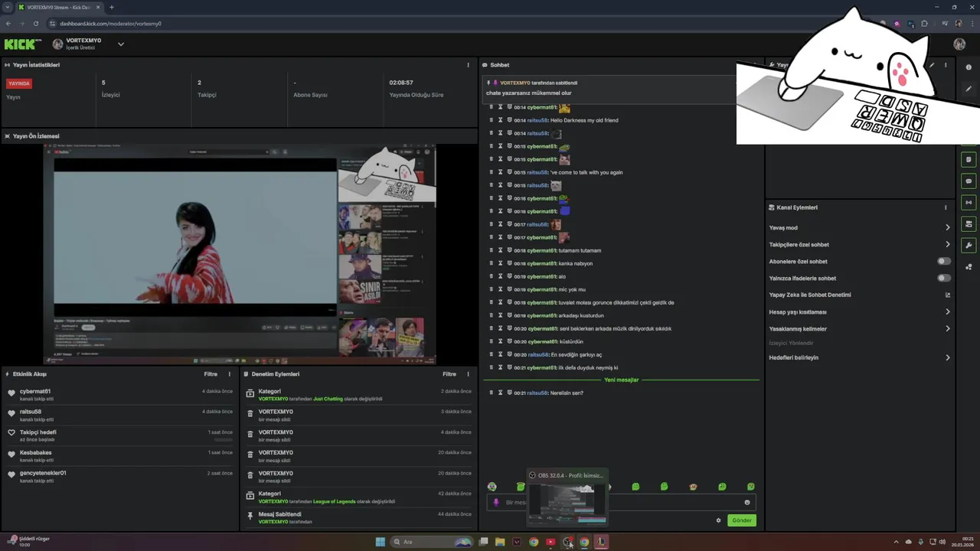Open the VORTEXMY0 channel dropdown
This screenshot has height=551, width=980.
click(121, 44)
